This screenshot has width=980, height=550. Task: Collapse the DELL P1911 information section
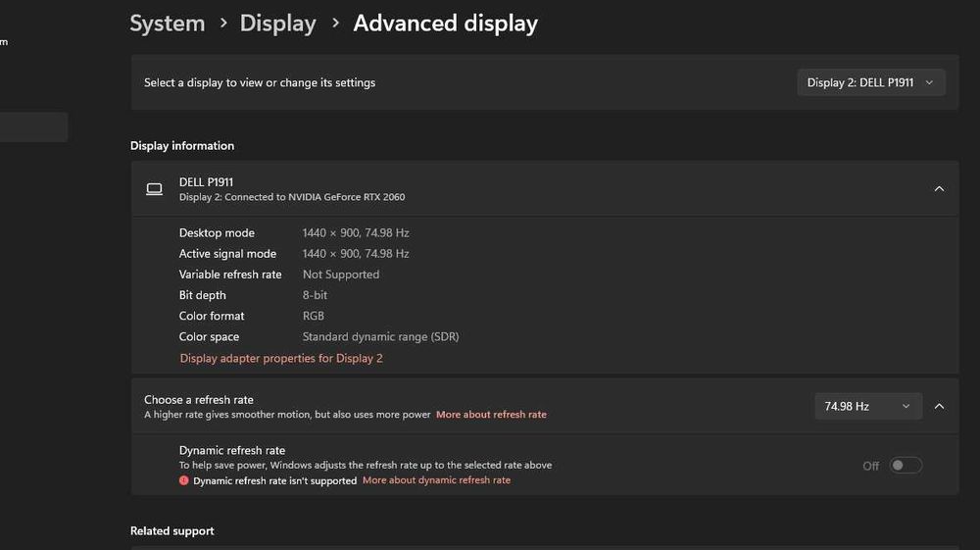pyautogui.click(x=939, y=189)
